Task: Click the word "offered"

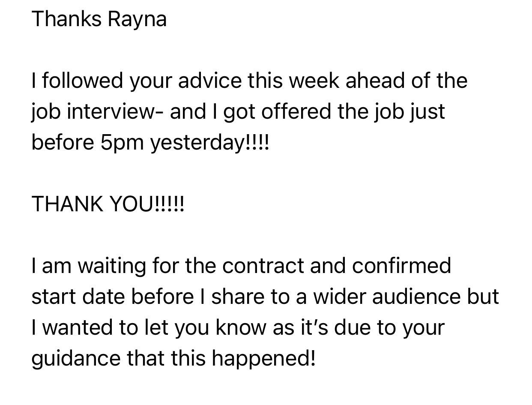Action: click(296, 111)
